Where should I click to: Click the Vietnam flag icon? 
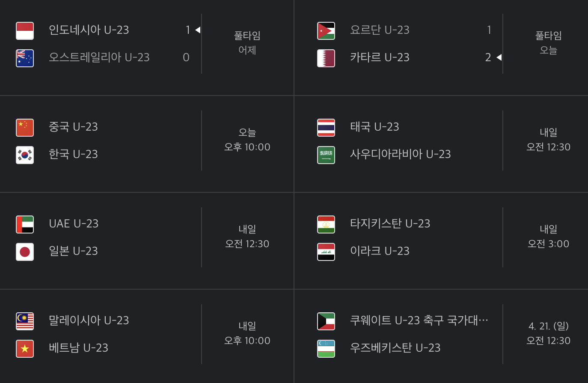click(x=24, y=348)
